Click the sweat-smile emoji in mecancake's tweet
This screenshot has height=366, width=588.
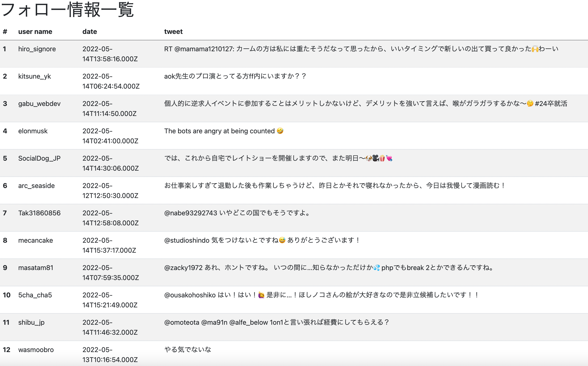tap(282, 240)
